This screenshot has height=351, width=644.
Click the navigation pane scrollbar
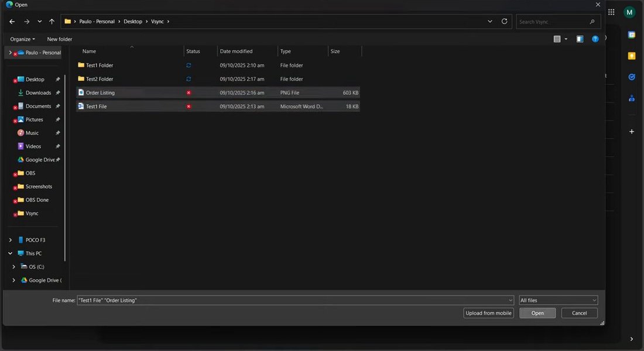[65, 167]
